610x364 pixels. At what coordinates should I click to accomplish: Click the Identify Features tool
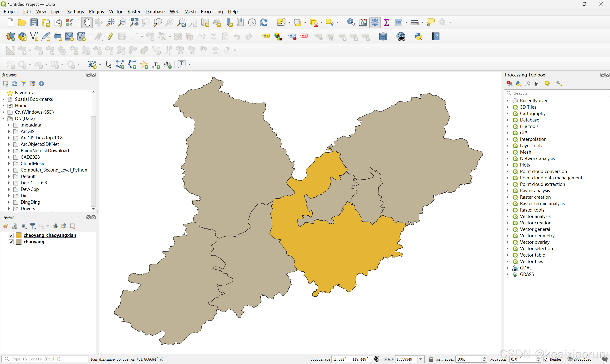[x=351, y=23]
